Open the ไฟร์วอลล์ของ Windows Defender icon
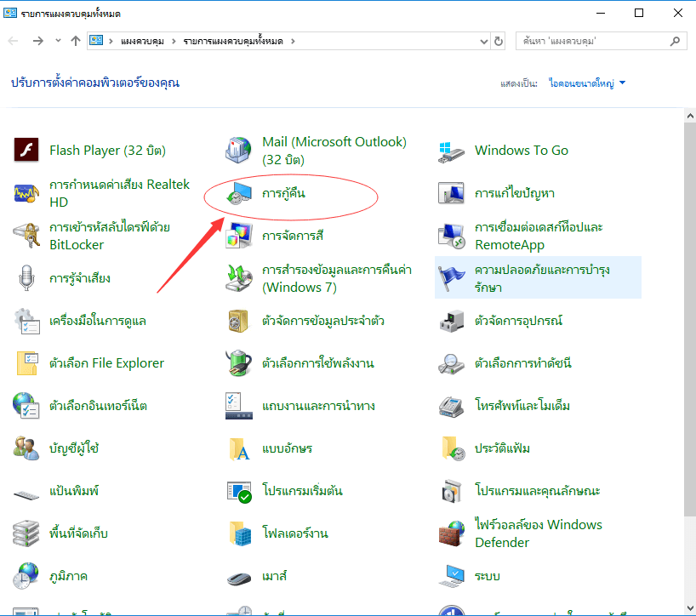 pos(452,533)
